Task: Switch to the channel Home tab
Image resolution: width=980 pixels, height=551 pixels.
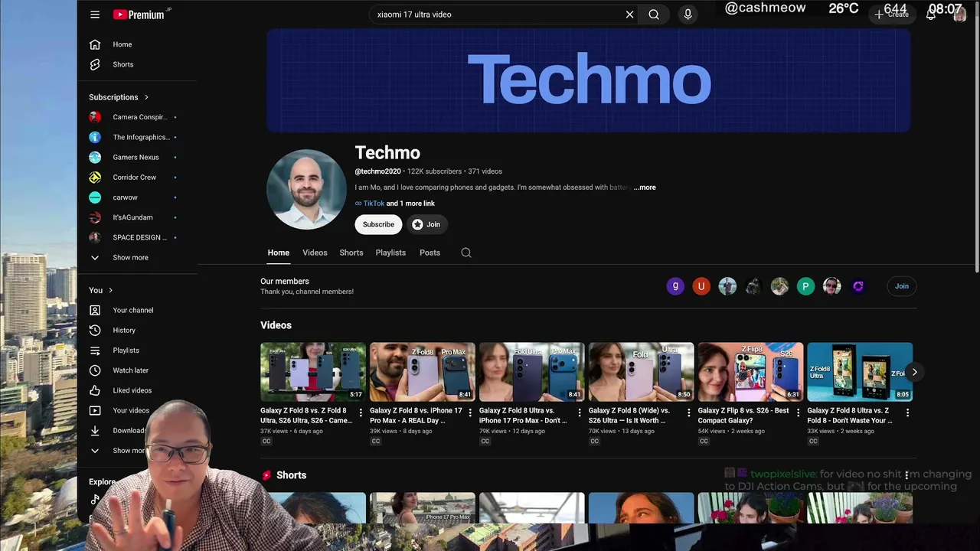Action: tap(279, 253)
